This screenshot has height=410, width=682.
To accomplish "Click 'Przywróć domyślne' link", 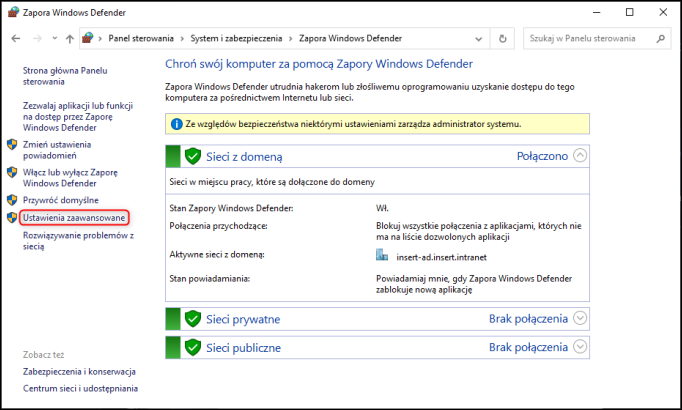I will [x=61, y=200].
